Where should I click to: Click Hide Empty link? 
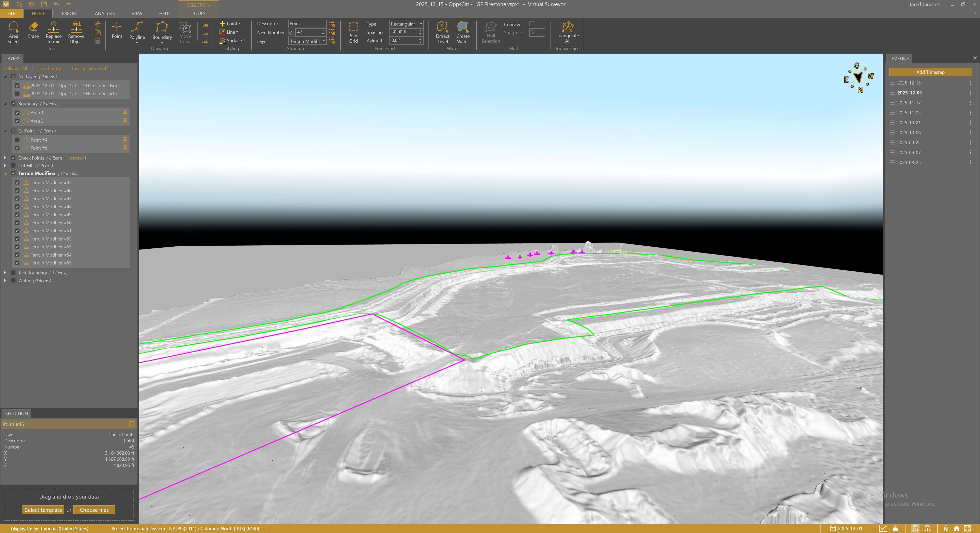pyautogui.click(x=49, y=68)
